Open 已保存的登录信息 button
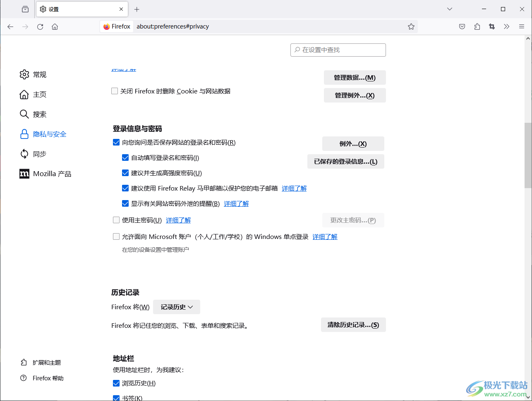Viewport: 532px width, 401px height. tap(346, 162)
